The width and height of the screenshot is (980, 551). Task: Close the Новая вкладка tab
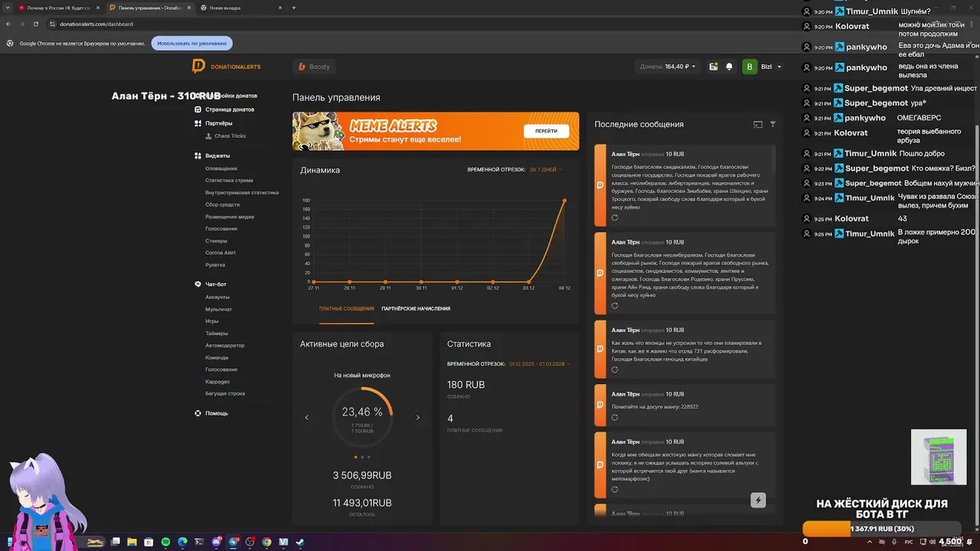click(279, 8)
